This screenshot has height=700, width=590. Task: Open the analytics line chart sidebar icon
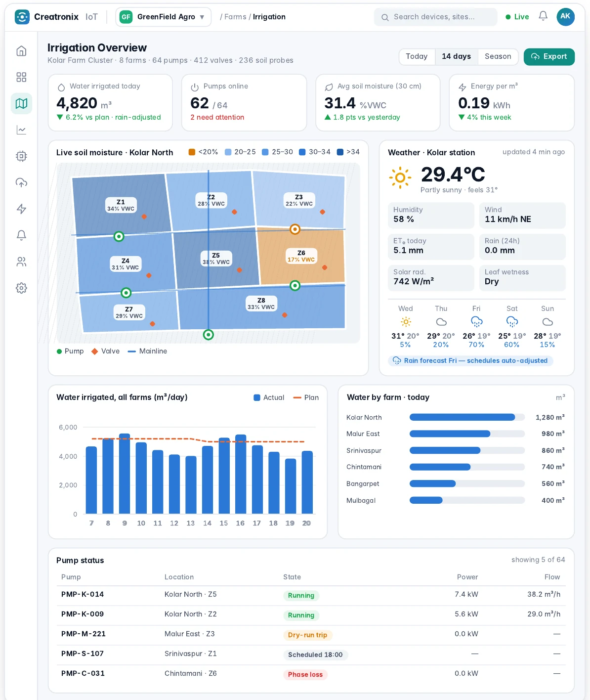[x=21, y=130]
